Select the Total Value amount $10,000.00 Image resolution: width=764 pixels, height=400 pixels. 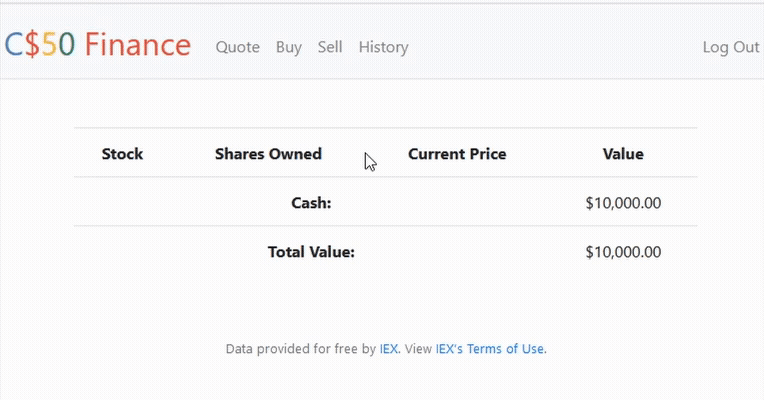point(623,252)
